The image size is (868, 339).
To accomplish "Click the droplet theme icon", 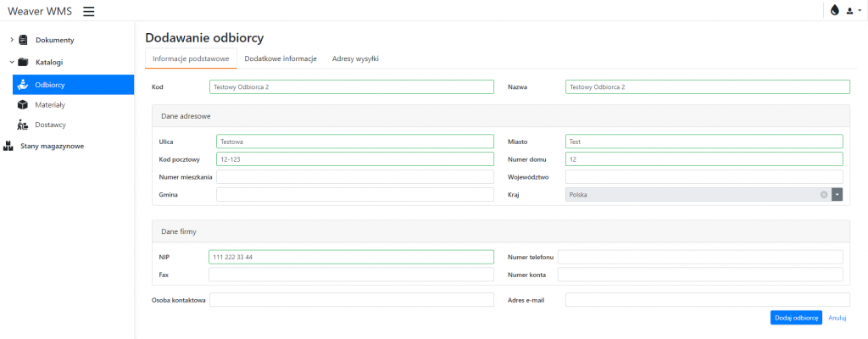I will 835,10.
